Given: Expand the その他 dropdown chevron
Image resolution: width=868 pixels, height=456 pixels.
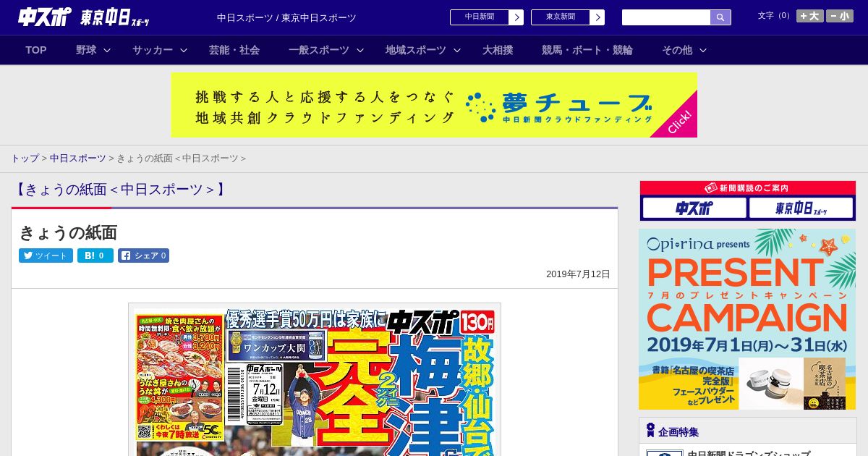Looking at the screenshot, I should click(x=703, y=50).
